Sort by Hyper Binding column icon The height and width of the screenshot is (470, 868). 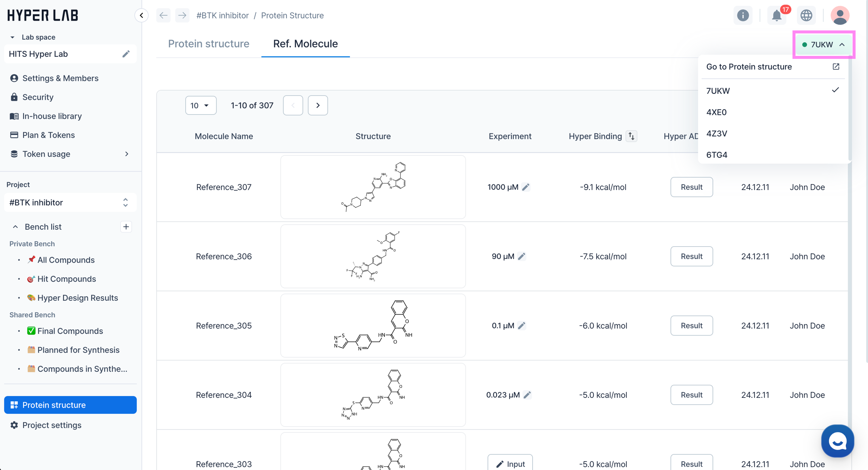point(632,136)
